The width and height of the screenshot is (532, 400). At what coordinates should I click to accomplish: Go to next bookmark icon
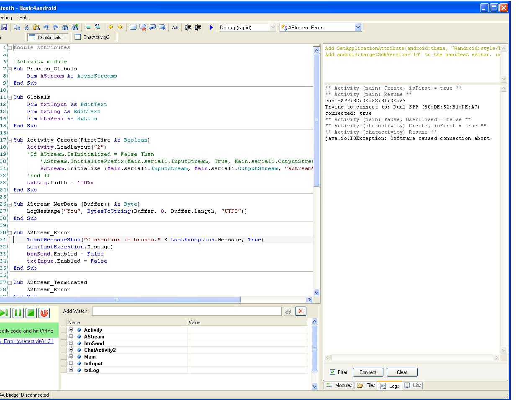coord(162,27)
